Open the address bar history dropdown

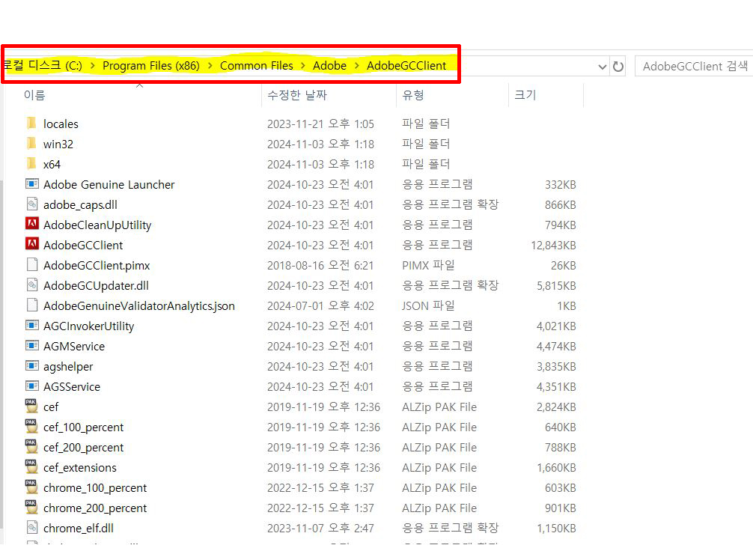(603, 67)
